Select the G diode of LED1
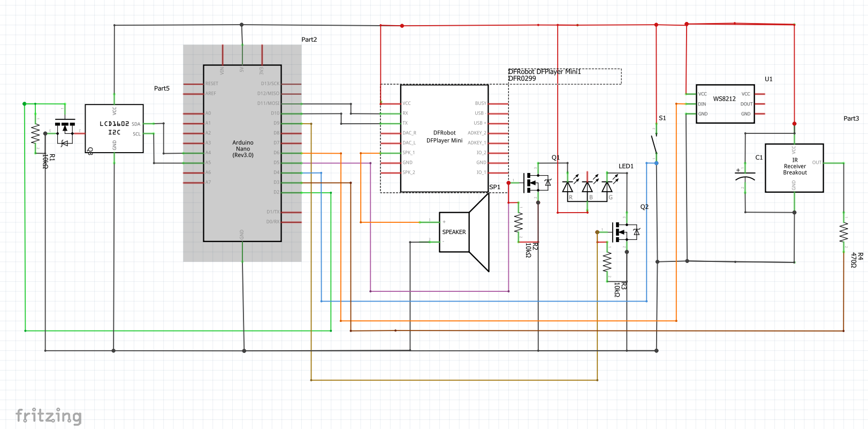This screenshot has height=429, width=868. point(607,187)
